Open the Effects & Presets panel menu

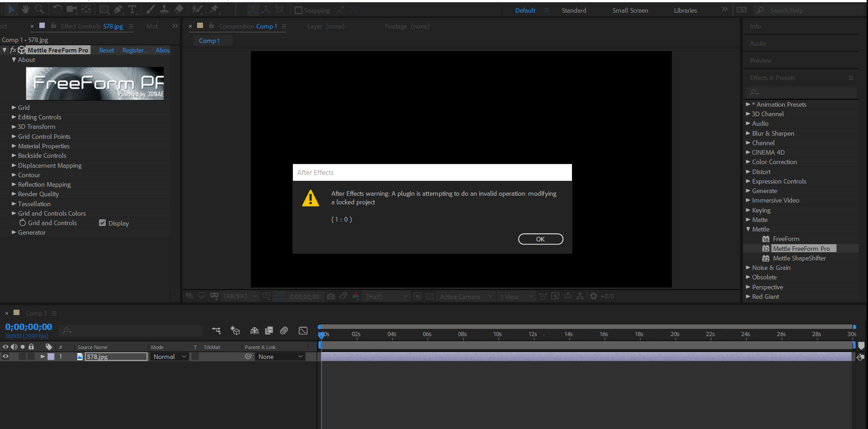coord(851,78)
